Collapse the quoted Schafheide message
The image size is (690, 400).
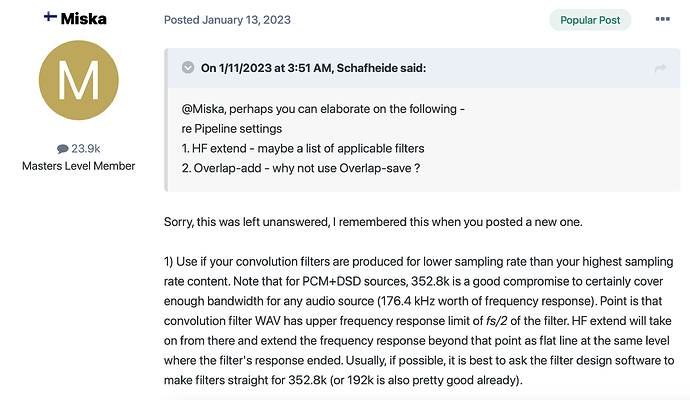pos(187,67)
